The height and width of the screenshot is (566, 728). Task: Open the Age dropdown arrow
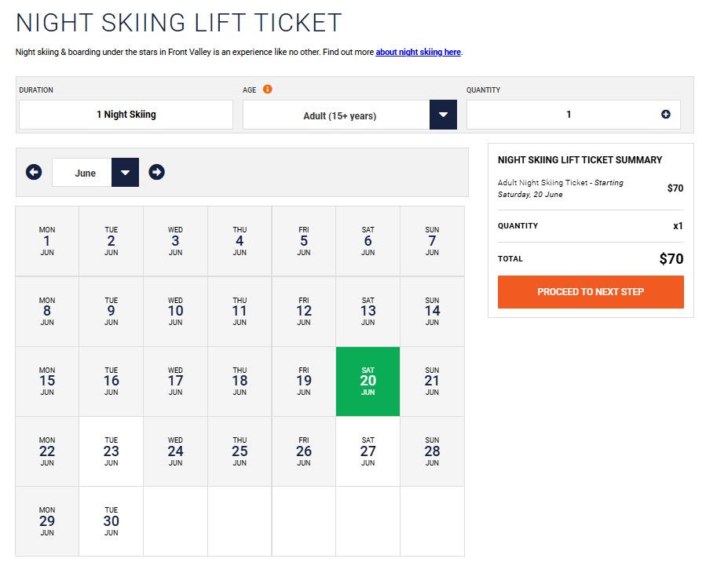pos(443,115)
